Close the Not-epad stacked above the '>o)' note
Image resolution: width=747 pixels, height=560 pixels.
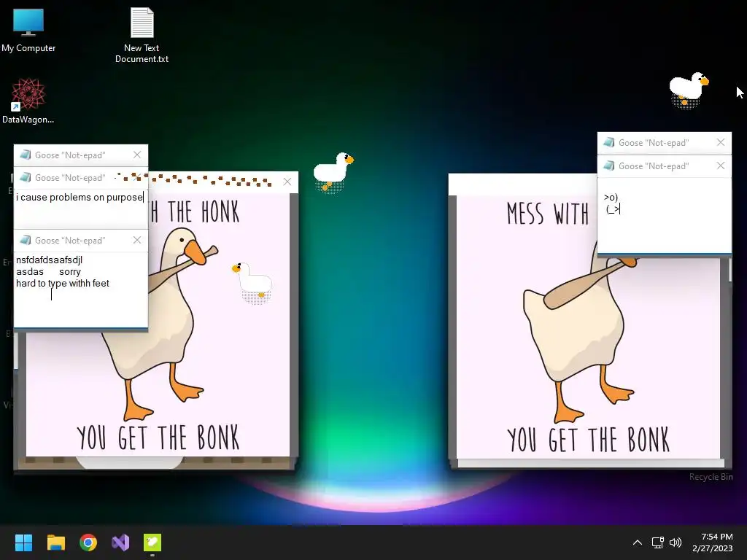[x=721, y=142]
